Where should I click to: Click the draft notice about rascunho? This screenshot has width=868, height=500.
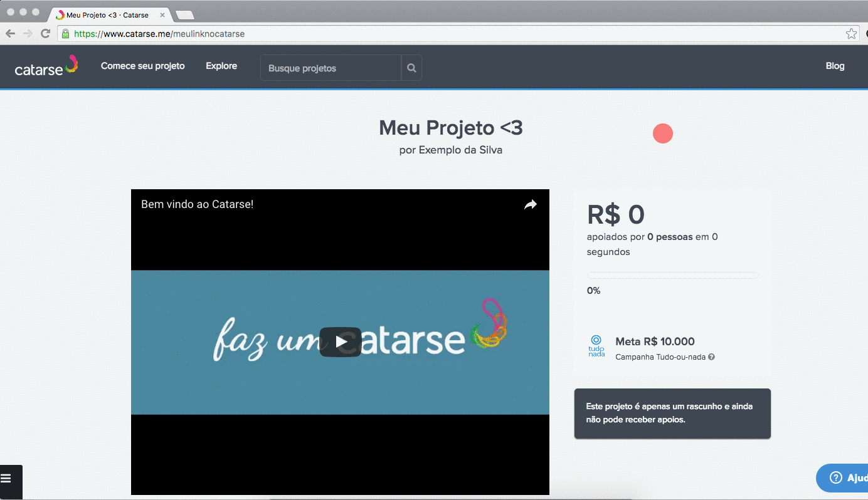(x=672, y=414)
